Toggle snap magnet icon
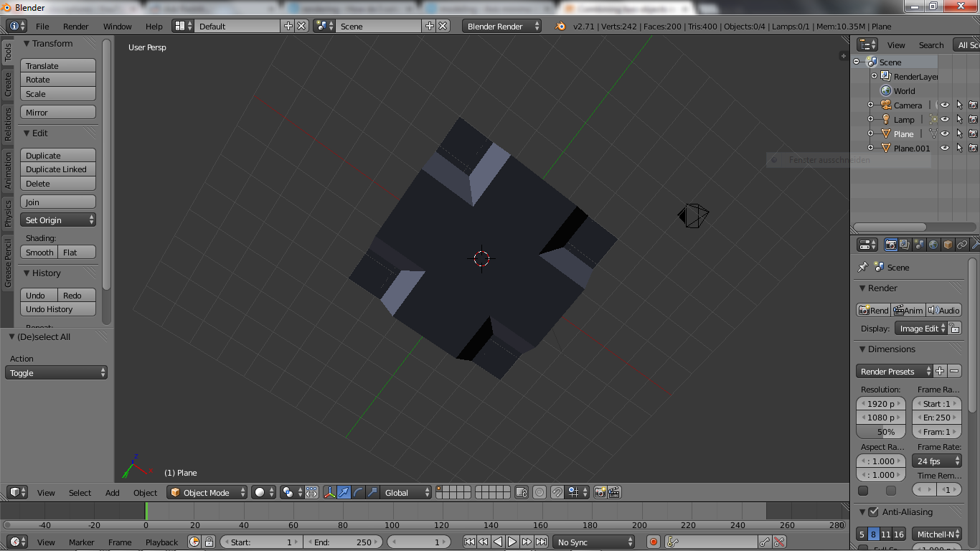 point(557,492)
